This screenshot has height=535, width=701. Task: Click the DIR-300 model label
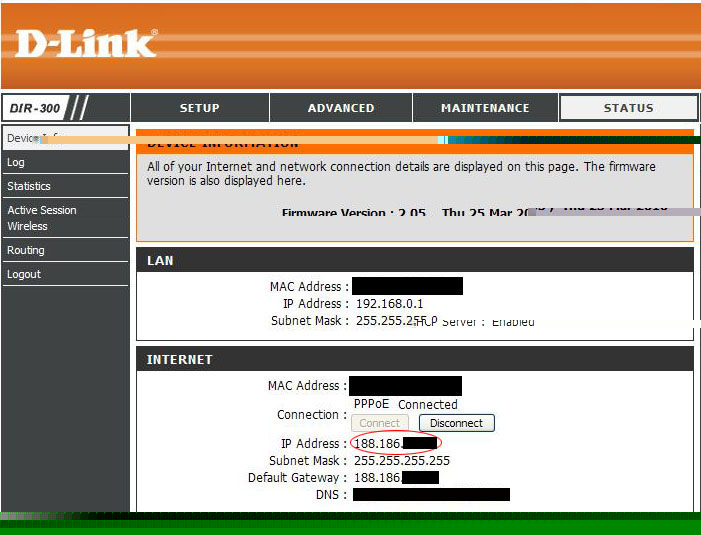(35, 108)
